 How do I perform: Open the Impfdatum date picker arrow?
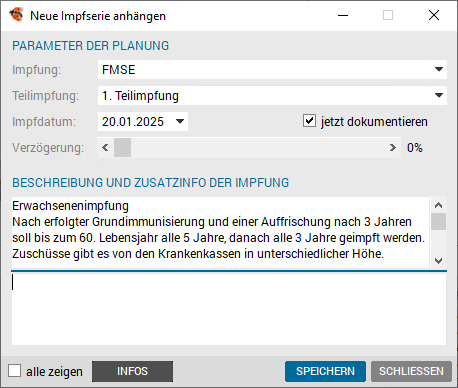point(180,121)
